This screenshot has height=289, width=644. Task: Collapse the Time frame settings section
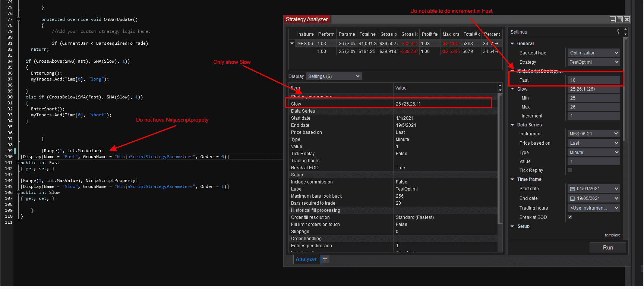coord(512,179)
